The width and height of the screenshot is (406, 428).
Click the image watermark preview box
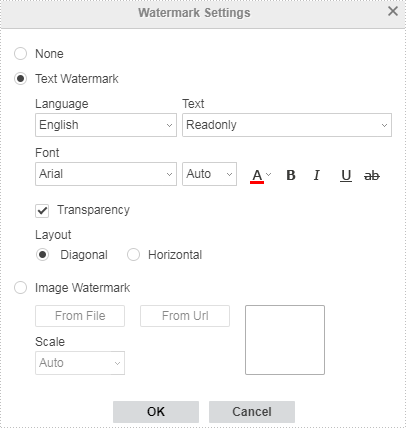285,340
